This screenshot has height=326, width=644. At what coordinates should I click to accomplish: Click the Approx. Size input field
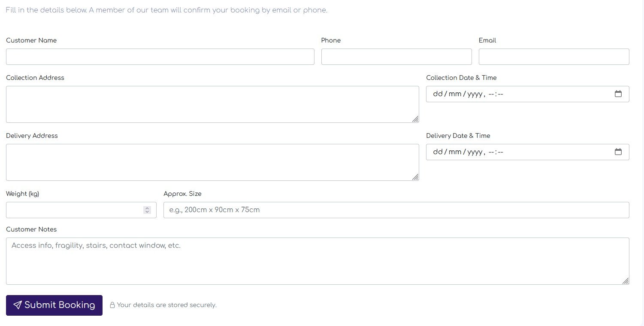[396, 210]
